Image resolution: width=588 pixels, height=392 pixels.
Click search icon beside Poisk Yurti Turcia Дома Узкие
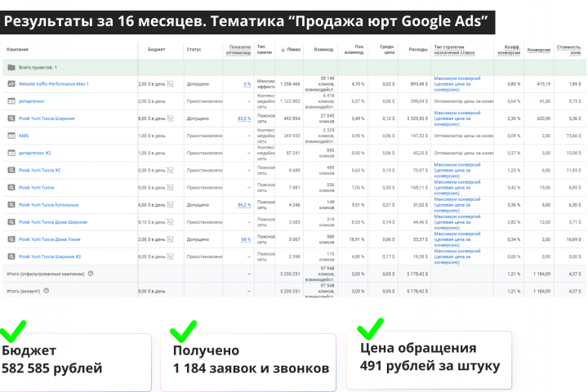pyautogui.click(x=11, y=239)
